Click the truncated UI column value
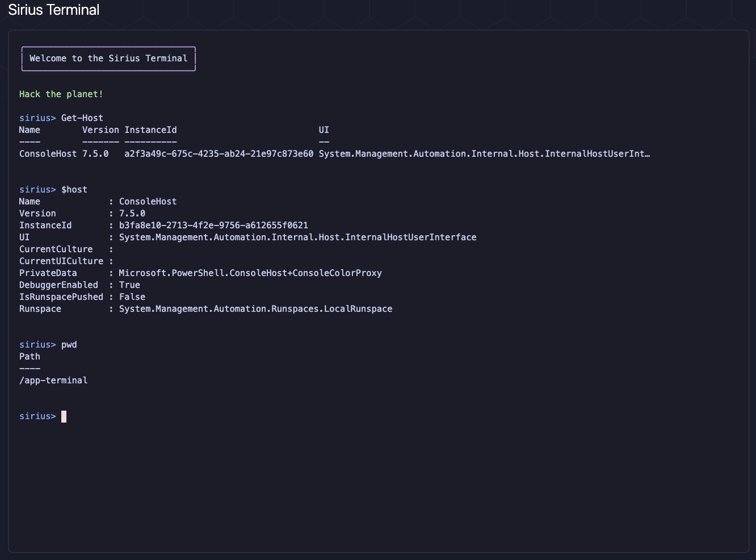 [484, 153]
